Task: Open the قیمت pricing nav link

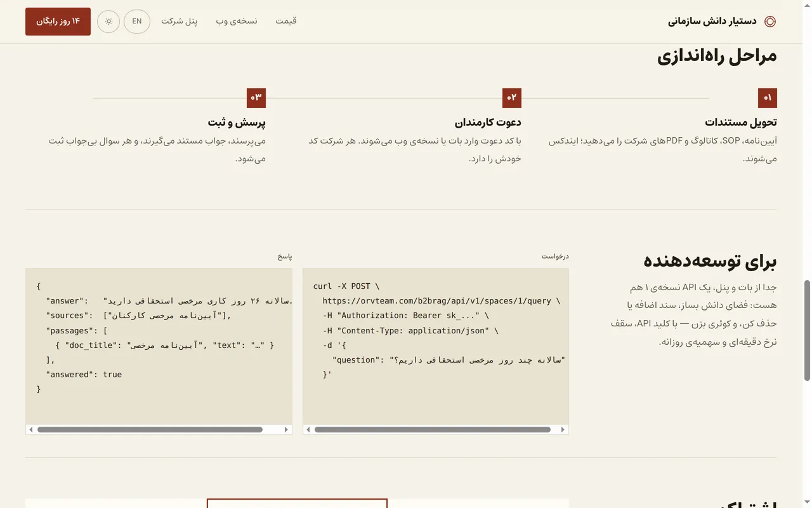Action: pyautogui.click(x=286, y=22)
